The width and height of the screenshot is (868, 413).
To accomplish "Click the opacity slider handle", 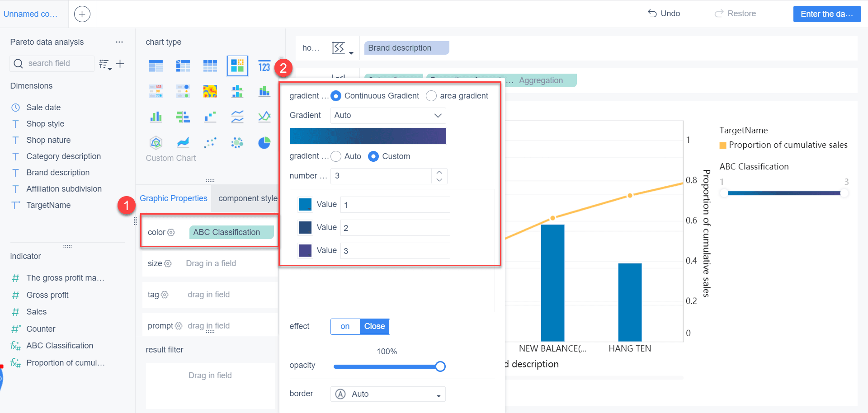I will 440,366.
